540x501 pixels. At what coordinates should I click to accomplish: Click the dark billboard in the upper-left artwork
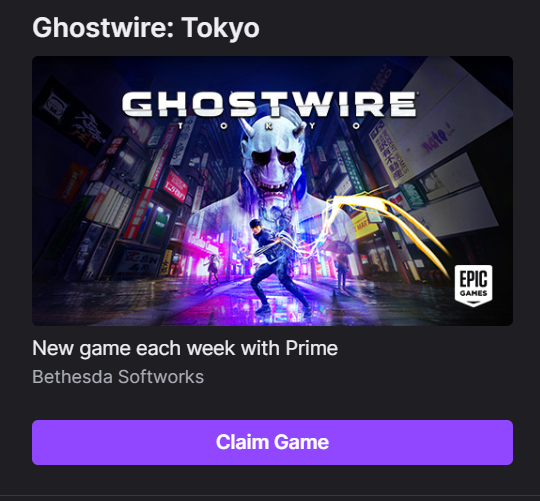tap(73, 117)
